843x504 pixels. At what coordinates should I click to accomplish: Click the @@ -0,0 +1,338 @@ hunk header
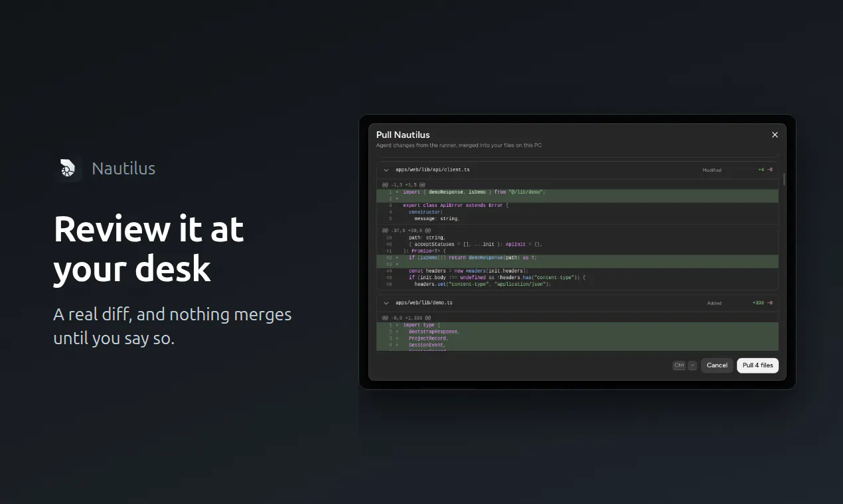click(x=406, y=318)
